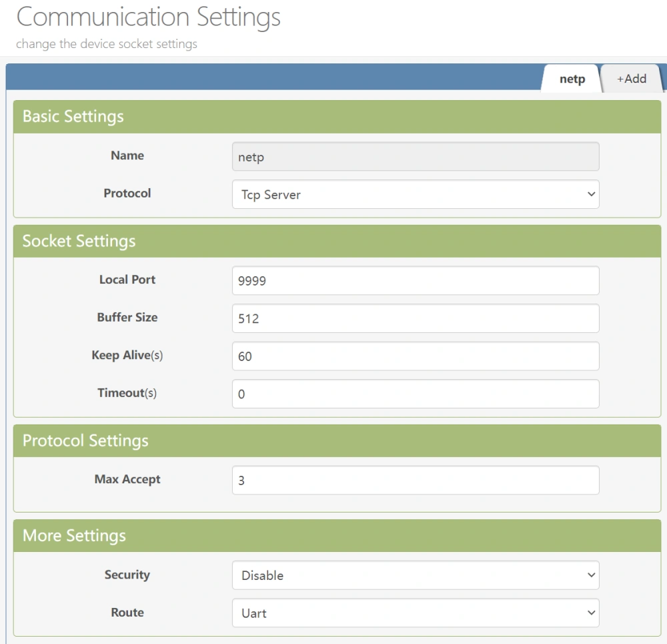Click the Timeout(s) label
This screenshot has height=644, width=667.
tap(127, 393)
